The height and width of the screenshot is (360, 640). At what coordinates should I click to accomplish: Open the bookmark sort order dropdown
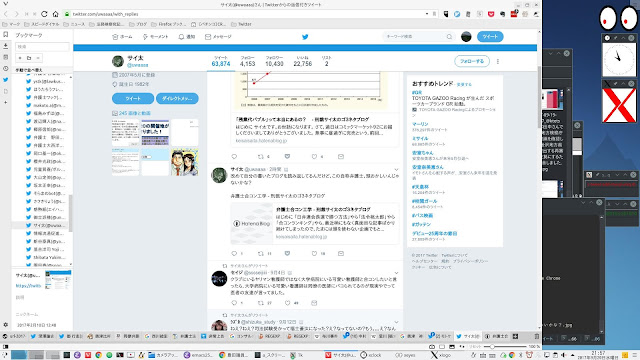click(43, 70)
